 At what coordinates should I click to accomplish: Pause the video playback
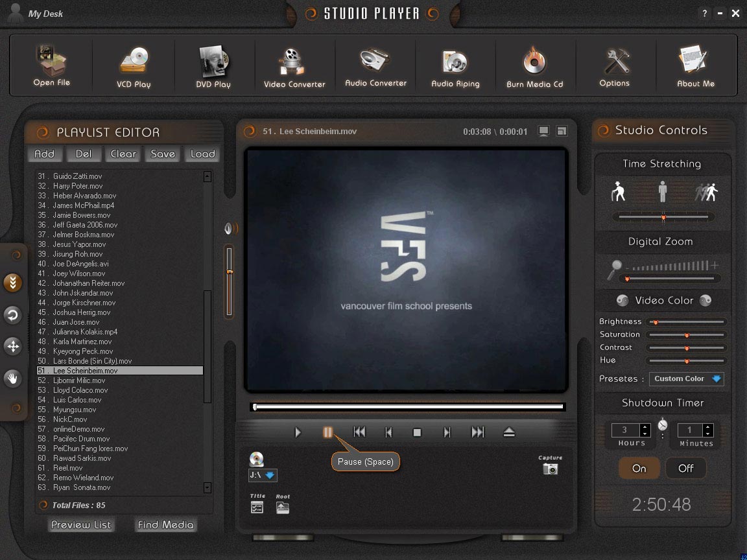327,432
